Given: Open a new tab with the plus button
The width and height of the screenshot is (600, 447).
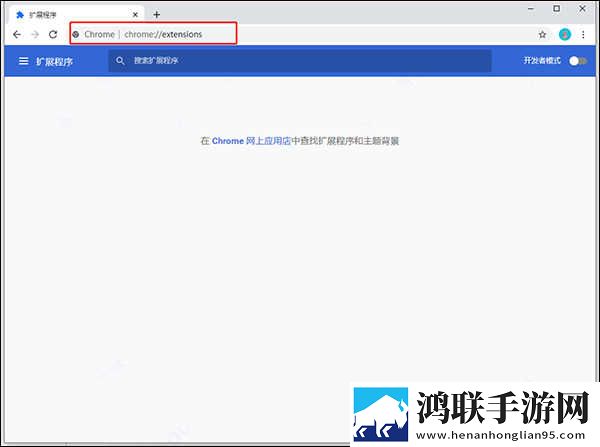Looking at the screenshot, I should [157, 15].
